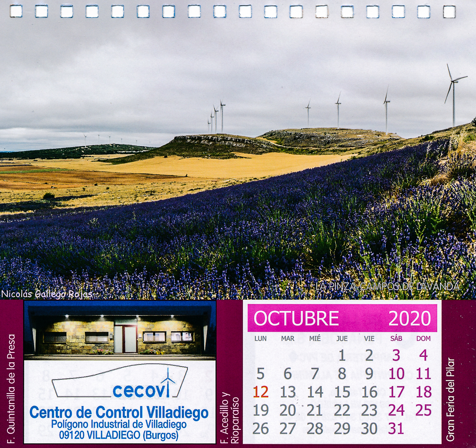Choose date 9 in the calendar grid
Screen dimensions: 476x448
click(369, 374)
